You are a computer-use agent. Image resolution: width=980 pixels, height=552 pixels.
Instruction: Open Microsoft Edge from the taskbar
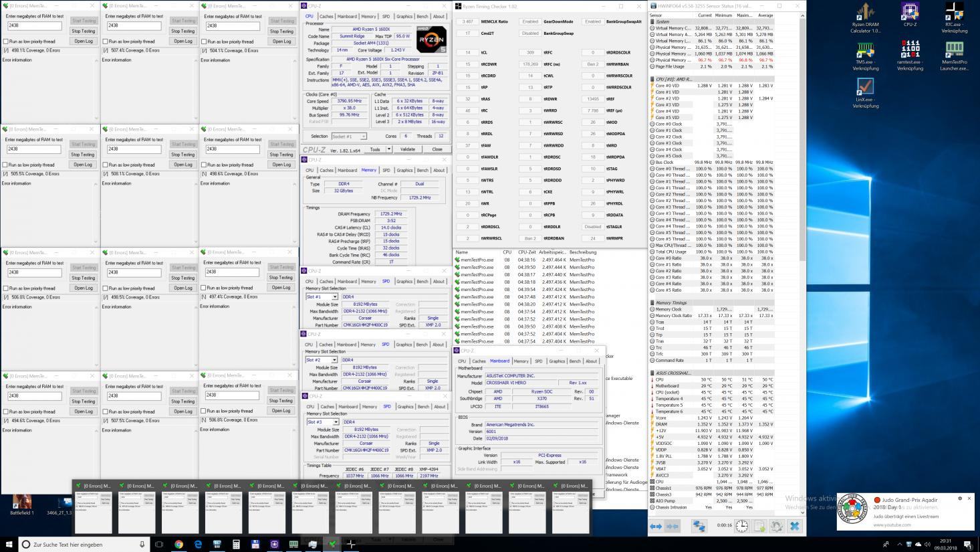tap(198, 544)
